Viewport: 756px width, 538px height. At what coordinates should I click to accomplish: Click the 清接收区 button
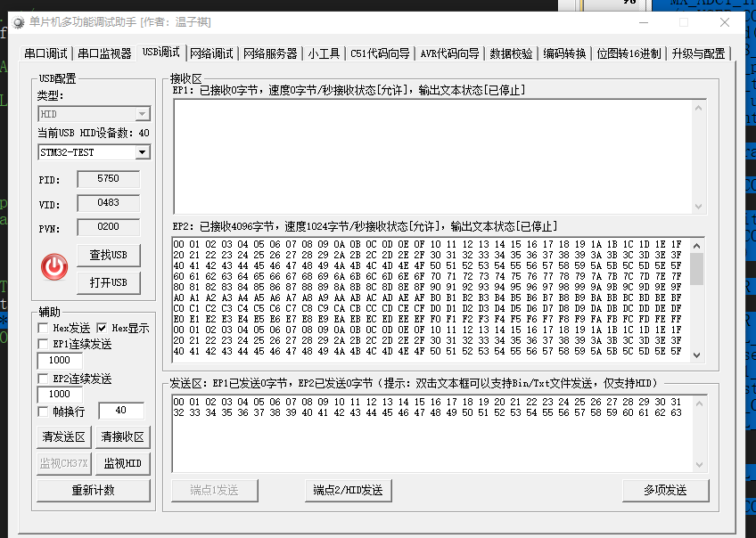(x=122, y=436)
